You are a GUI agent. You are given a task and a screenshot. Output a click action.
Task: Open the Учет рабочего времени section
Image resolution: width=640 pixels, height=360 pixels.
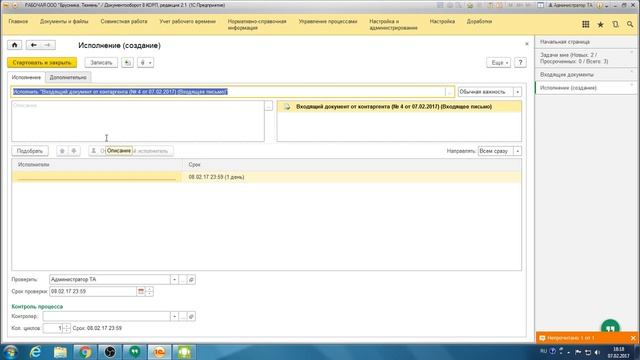[x=187, y=21]
